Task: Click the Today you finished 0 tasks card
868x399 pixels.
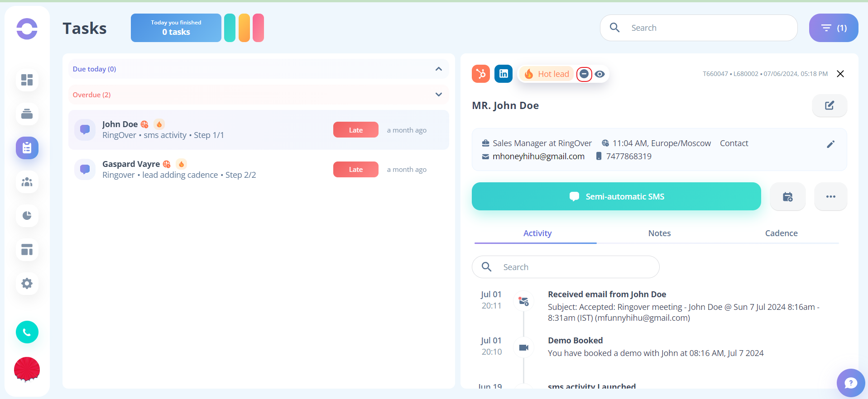Action: click(x=176, y=28)
